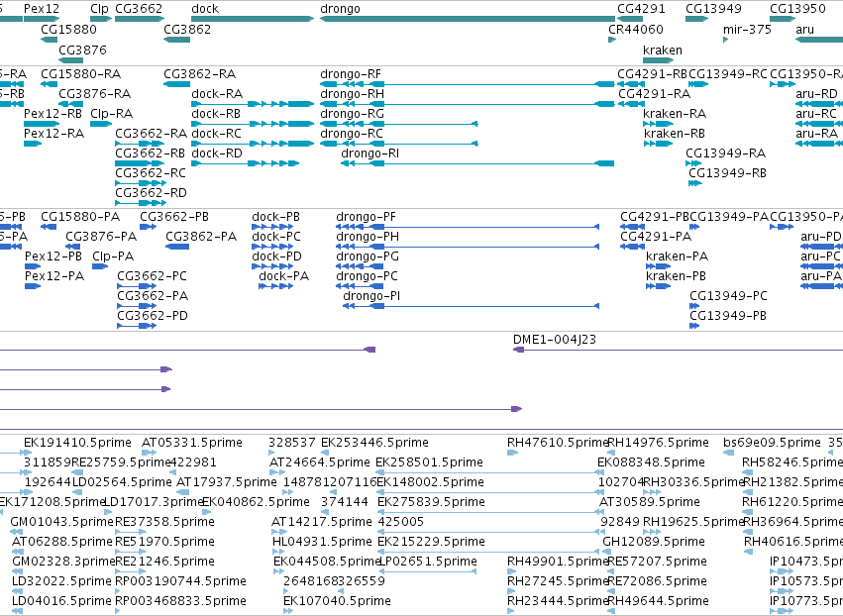Click the EK107040.5prime EST label

pos(337,601)
